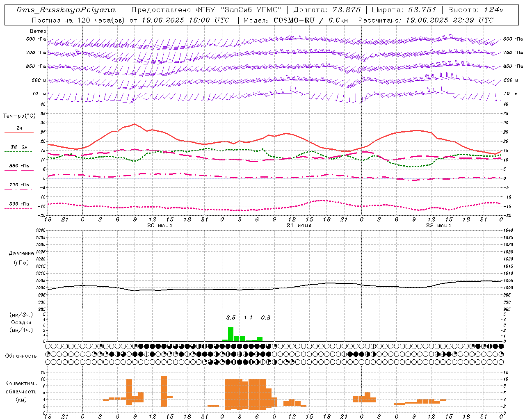525x420 pixels.
Task: Click the 'Конвективн.' convective cloud label
Action: click(x=21, y=383)
